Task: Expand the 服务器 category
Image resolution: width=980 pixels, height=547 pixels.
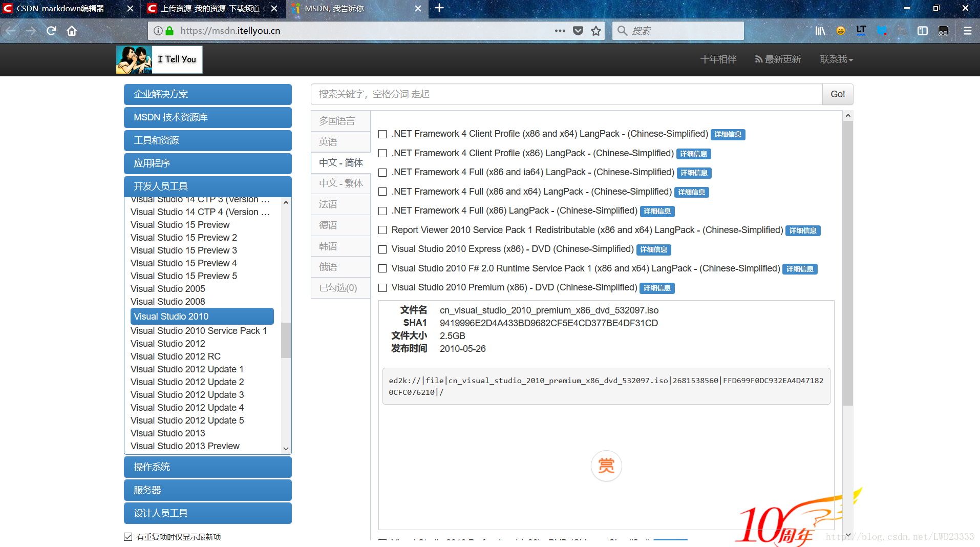Action: [208, 490]
